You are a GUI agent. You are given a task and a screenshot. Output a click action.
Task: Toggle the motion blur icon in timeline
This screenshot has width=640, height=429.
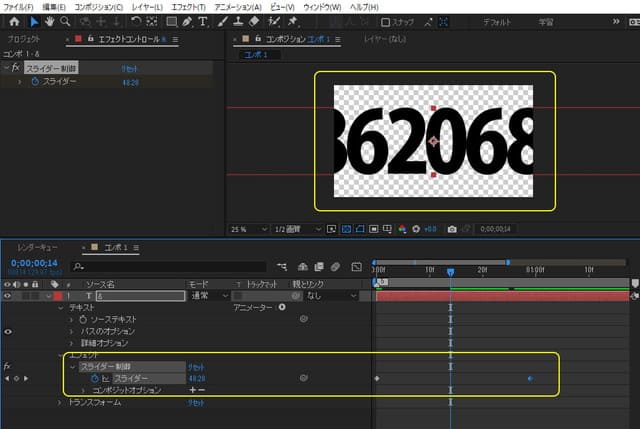335,267
